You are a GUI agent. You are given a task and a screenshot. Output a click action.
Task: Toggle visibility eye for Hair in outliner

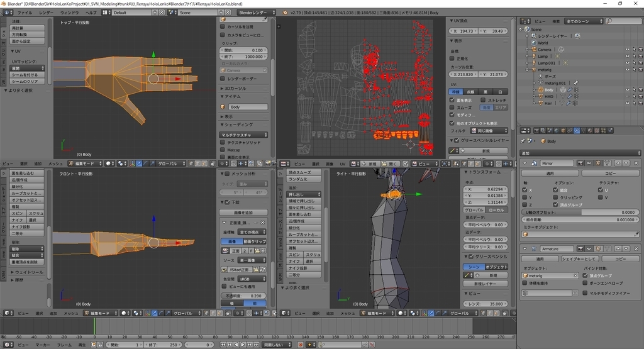(x=627, y=103)
